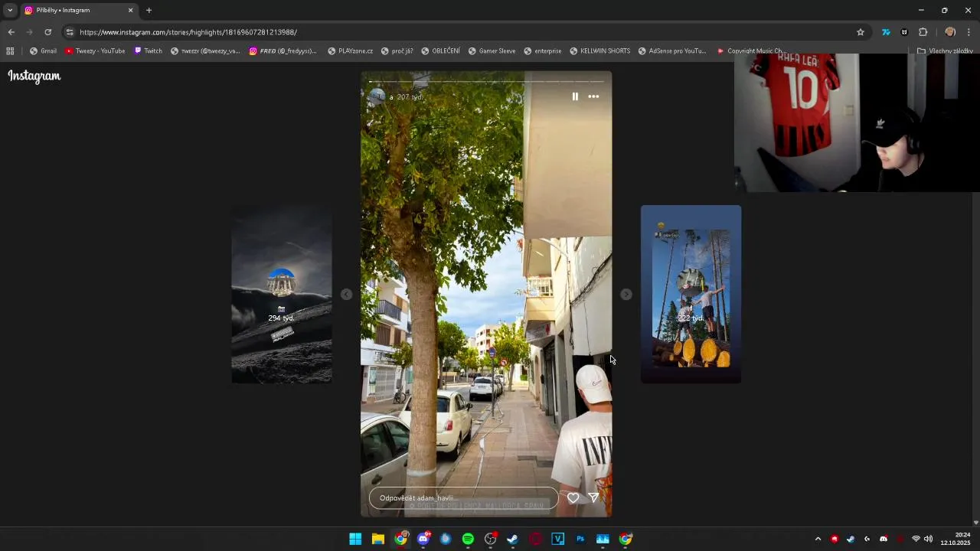
Task: Close the 'Příběhy • Instagram' tab
Action: click(130, 10)
